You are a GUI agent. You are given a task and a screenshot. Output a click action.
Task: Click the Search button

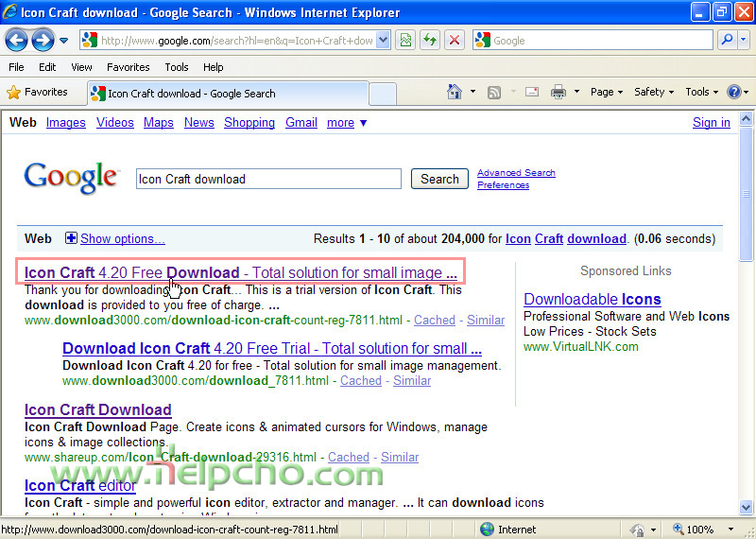point(439,179)
